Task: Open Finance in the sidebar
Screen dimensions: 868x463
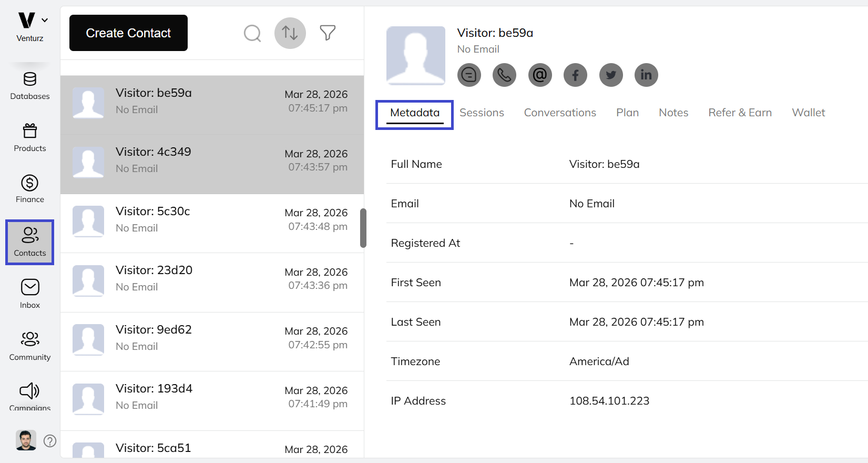Action: tap(30, 189)
